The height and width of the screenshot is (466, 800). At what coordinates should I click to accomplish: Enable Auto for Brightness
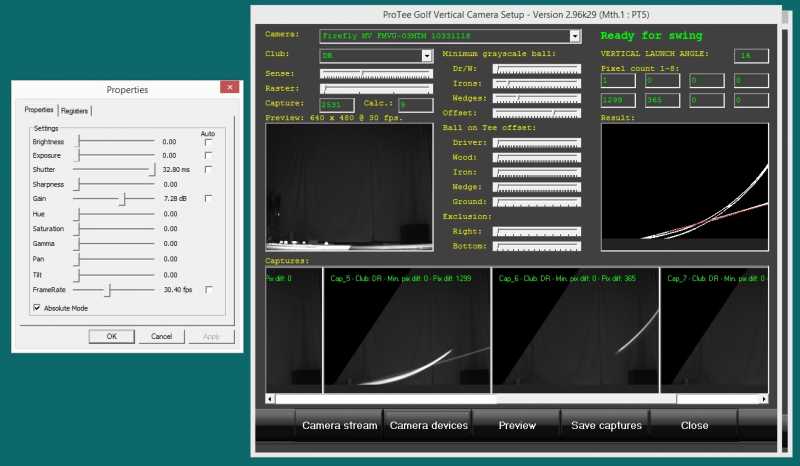pyautogui.click(x=208, y=142)
